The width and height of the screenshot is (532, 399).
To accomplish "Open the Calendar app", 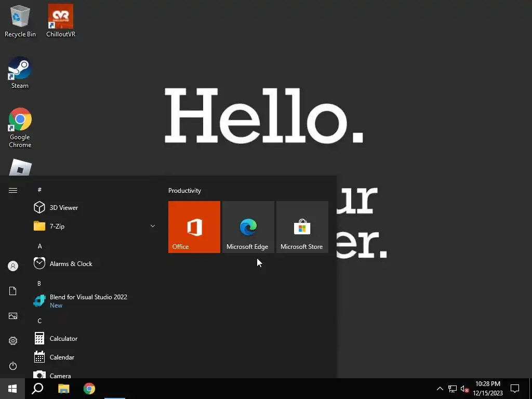I will (96, 357).
